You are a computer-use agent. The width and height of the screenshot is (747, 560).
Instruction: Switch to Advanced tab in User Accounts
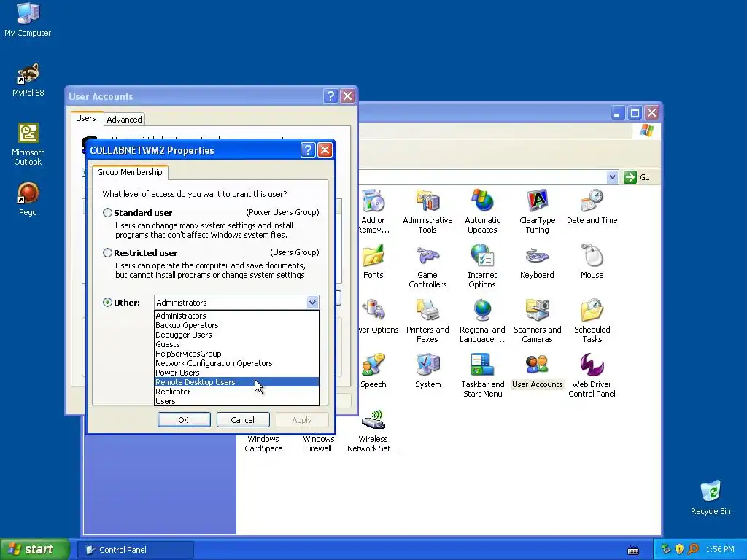coord(124,120)
